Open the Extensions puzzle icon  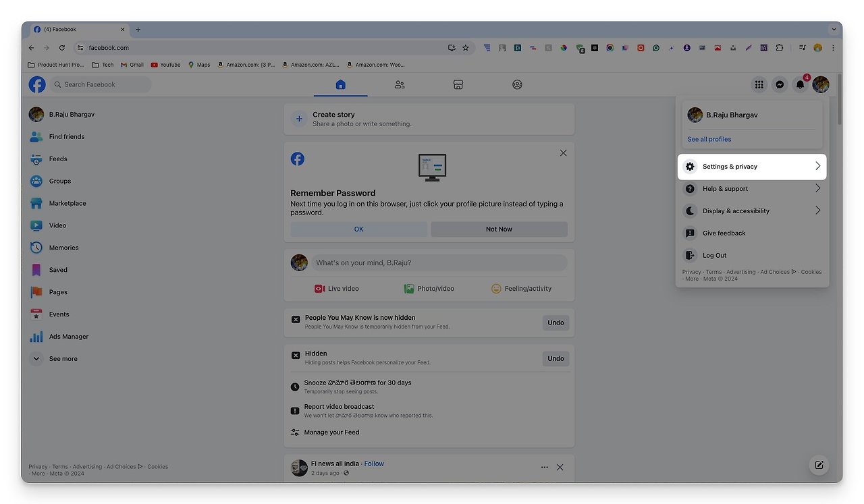780,48
